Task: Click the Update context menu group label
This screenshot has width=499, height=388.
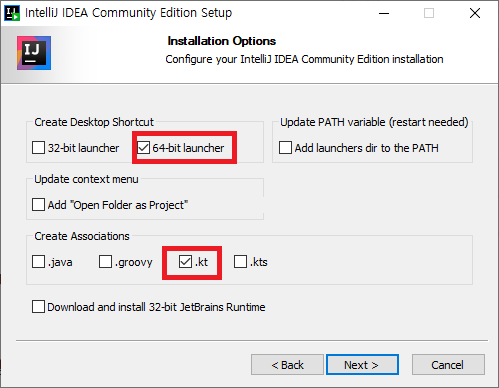Action: [x=86, y=179]
